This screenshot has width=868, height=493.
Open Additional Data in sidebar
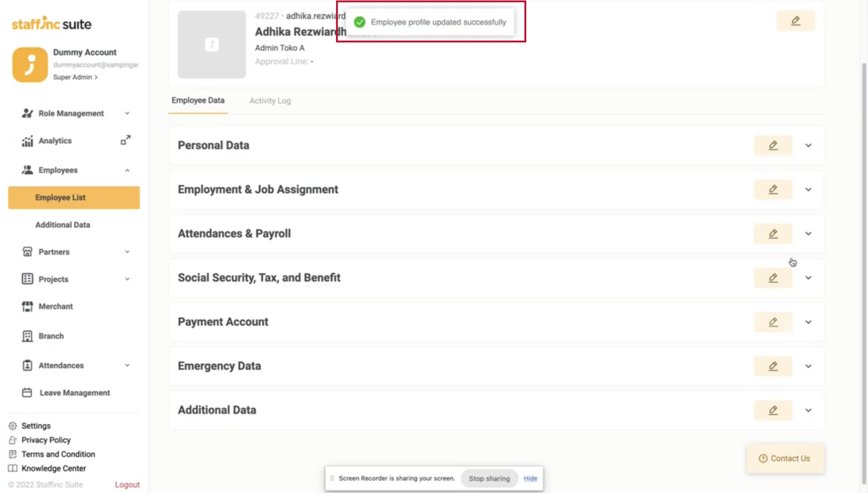63,225
